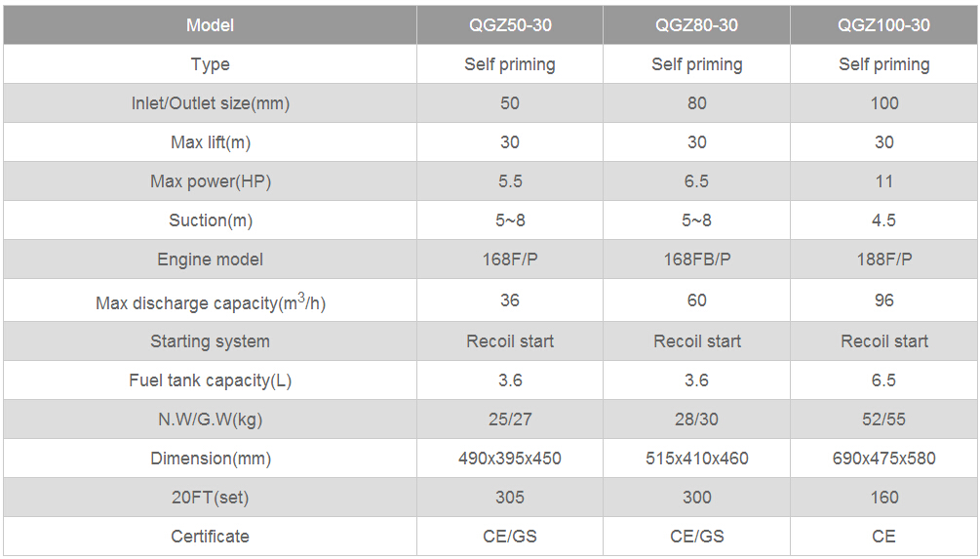Image resolution: width=980 pixels, height=559 pixels.
Task: Select the 305 value in 20FT(set) row
Action: click(x=510, y=498)
